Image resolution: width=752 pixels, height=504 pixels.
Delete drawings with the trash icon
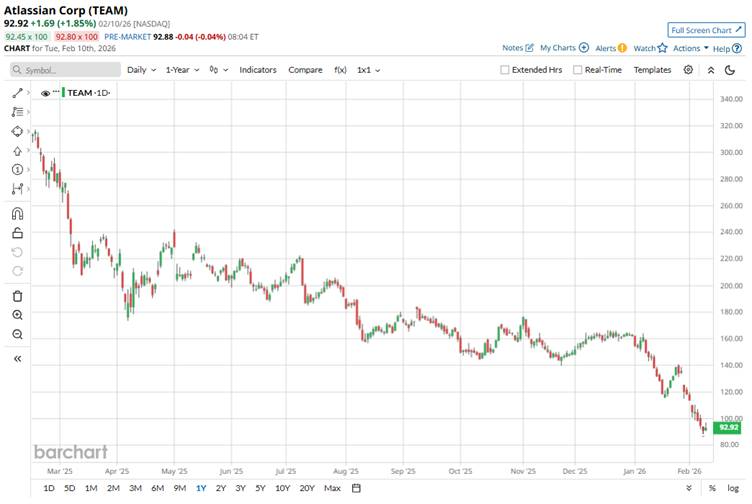[17, 296]
